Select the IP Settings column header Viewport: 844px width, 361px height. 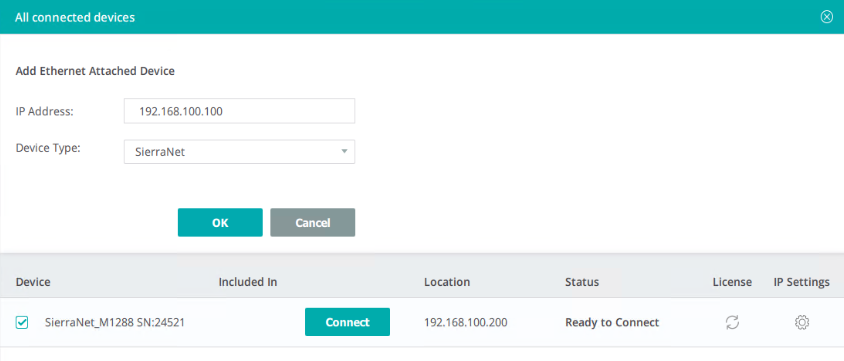pyautogui.click(x=801, y=282)
